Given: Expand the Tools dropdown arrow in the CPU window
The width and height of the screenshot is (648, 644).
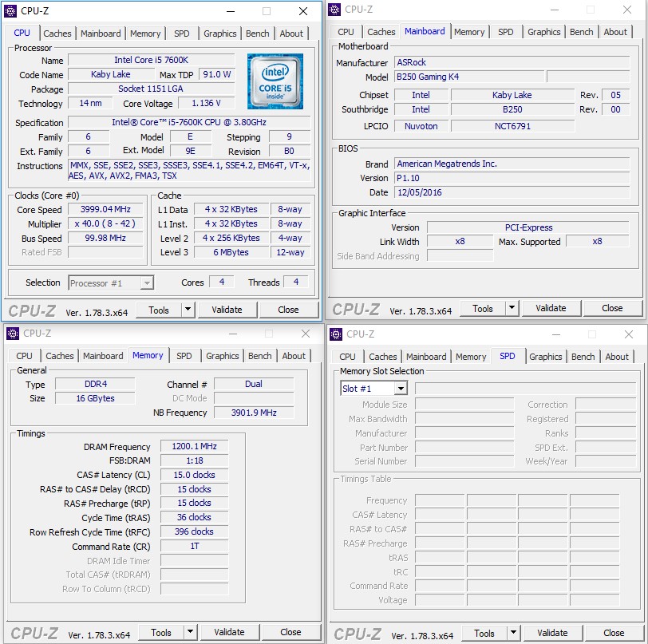Looking at the screenshot, I should (x=188, y=310).
